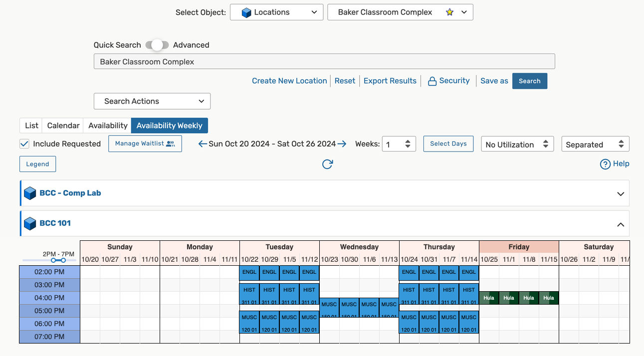
Task: Switch to the Calendar tab
Action: click(x=62, y=125)
